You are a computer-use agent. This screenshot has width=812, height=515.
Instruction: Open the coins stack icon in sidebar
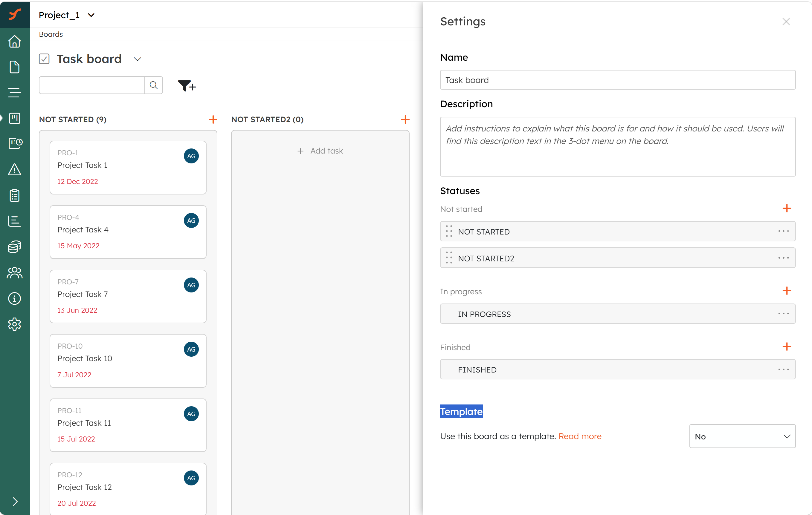tap(14, 247)
